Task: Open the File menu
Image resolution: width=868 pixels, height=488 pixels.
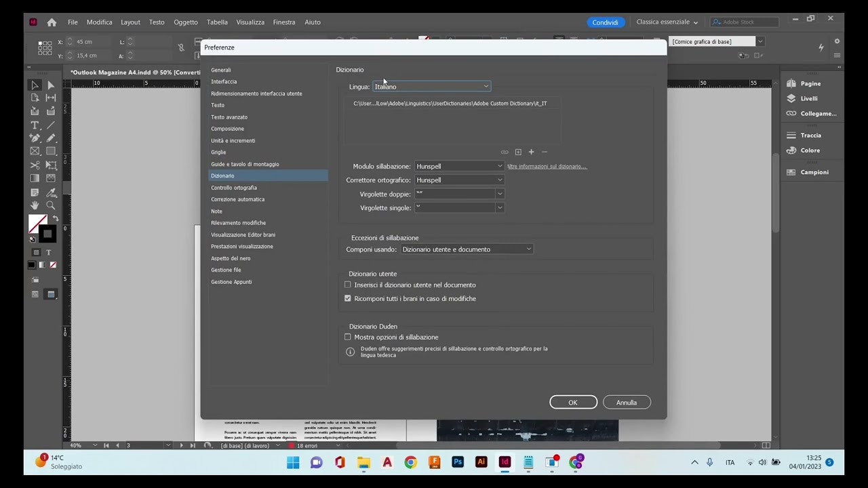Action: (x=73, y=22)
